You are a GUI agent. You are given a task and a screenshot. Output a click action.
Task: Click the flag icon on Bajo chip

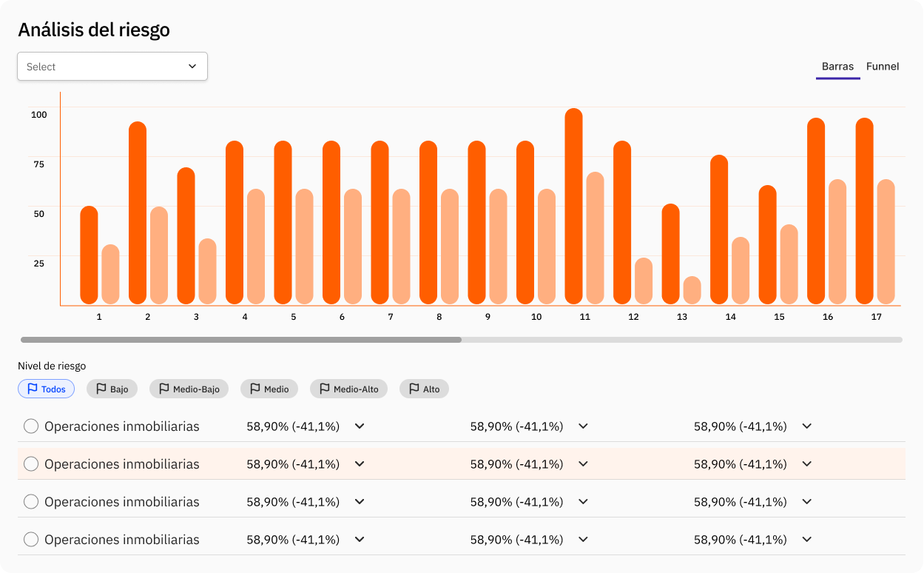100,389
